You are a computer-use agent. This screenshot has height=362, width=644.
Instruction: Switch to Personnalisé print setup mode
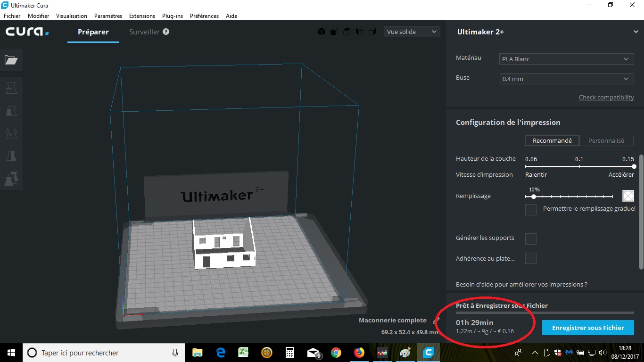point(606,140)
